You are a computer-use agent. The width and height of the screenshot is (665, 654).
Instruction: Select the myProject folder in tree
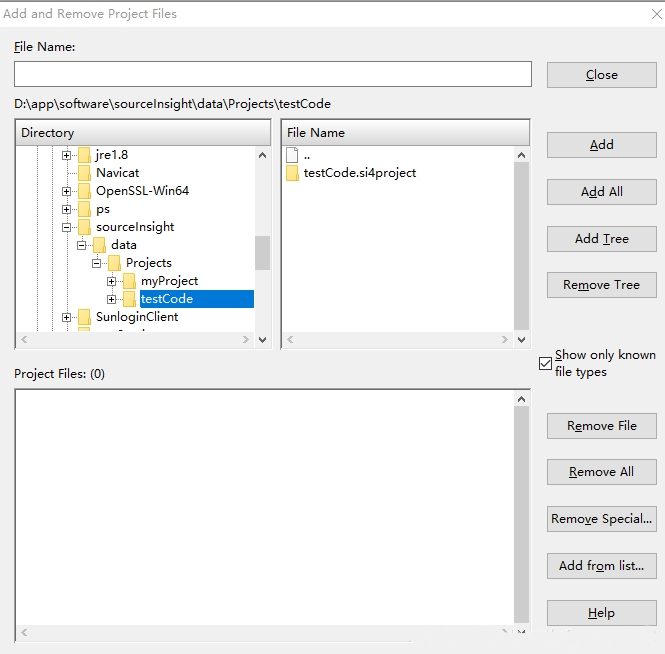pos(169,281)
